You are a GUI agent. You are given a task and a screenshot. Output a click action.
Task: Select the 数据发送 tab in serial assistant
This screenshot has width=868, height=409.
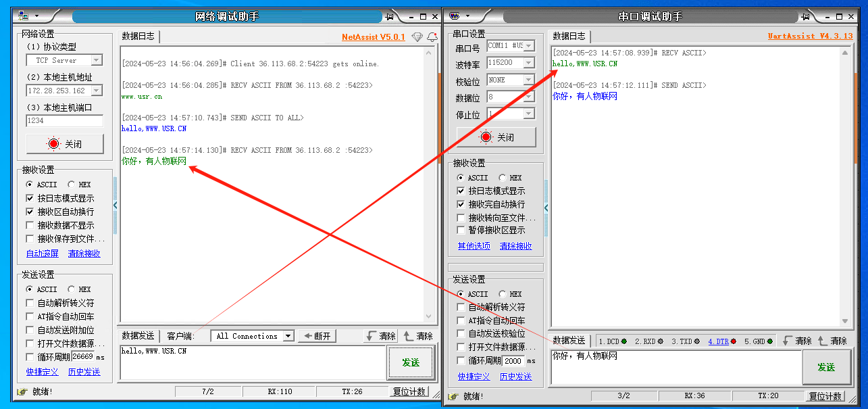click(569, 341)
